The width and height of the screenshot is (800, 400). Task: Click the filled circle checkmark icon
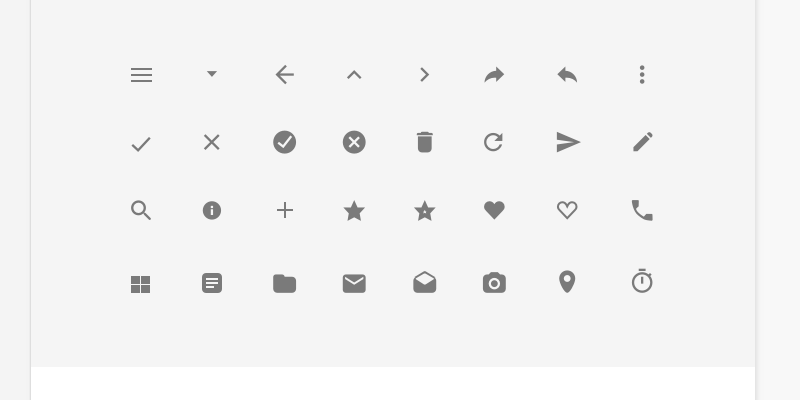(x=285, y=142)
